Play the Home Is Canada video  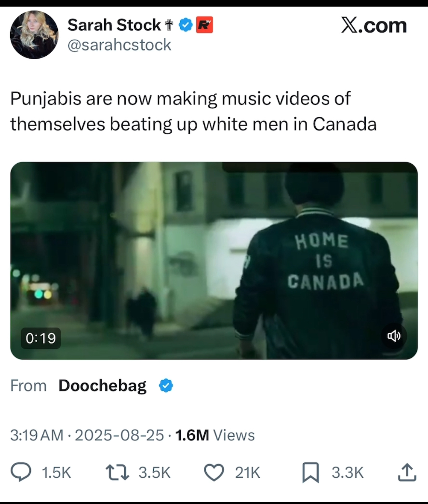(x=214, y=260)
